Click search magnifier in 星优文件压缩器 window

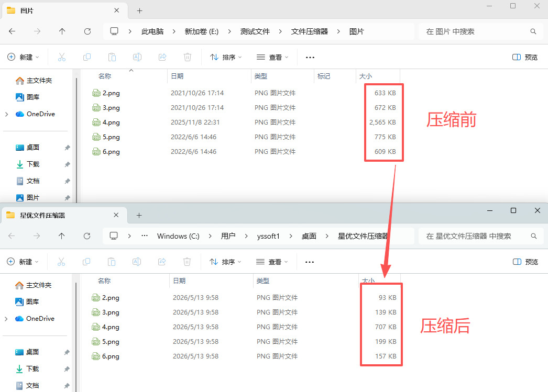[x=534, y=237]
